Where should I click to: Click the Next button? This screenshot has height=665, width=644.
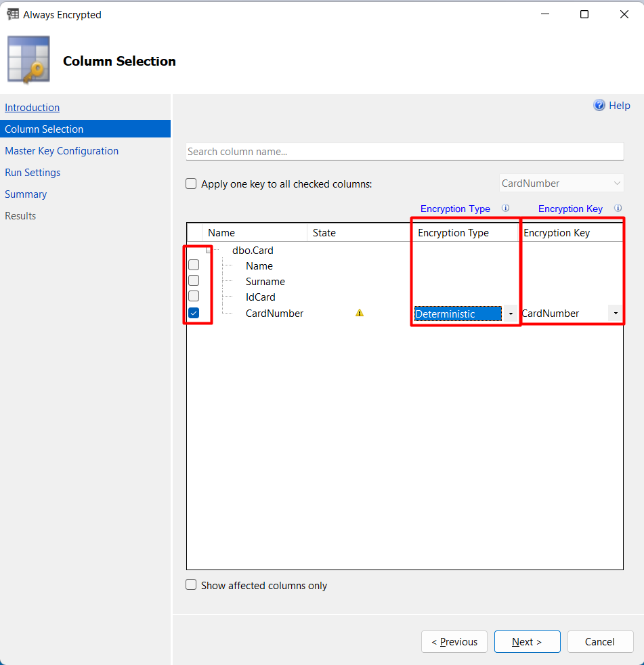click(x=527, y=642)
